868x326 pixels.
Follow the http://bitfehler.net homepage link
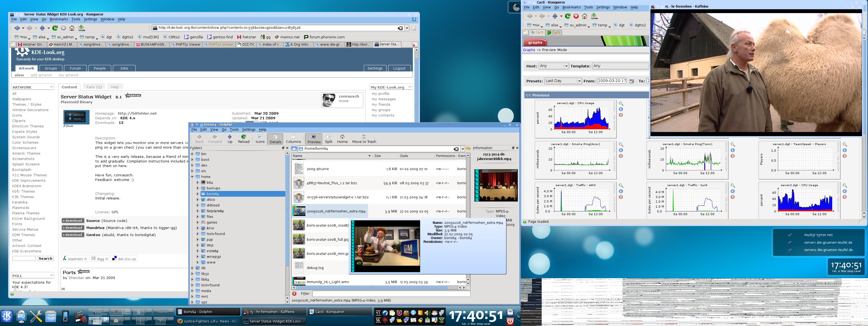pos(137,113)
